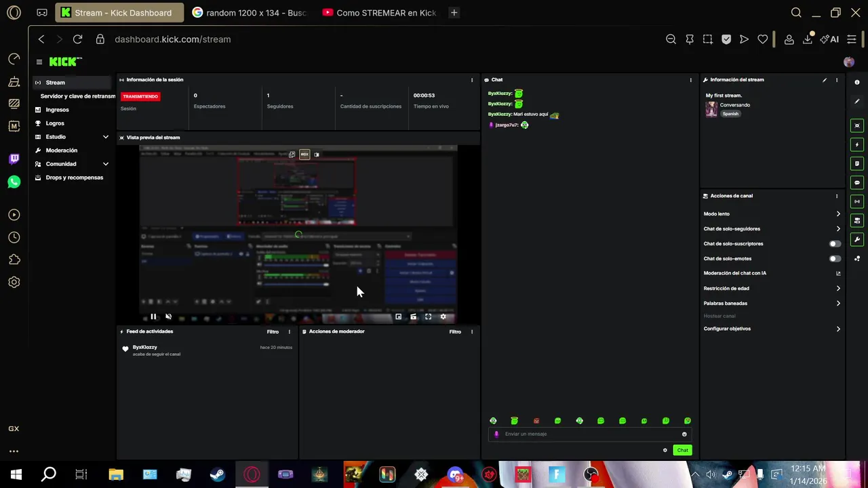
Task: Open the Twitch panel in Opera sidebar
Action: [14, 159]
